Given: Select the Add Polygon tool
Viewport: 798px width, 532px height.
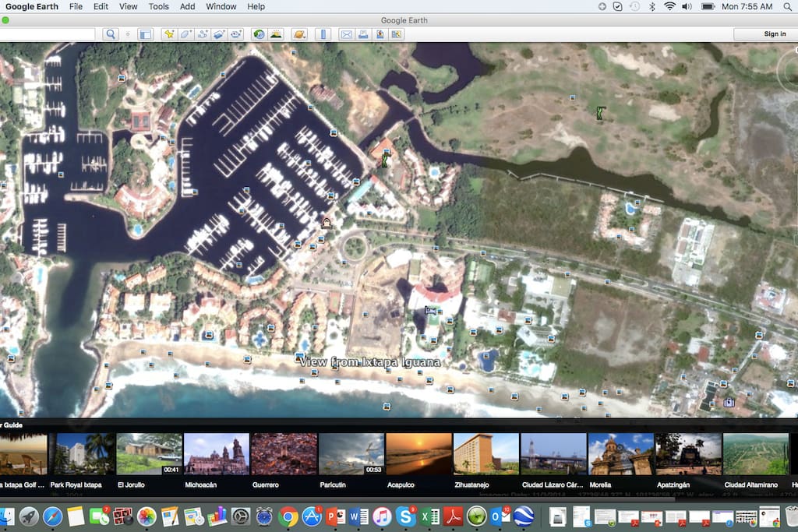Looking at the screenshot, I should point(185,34).
